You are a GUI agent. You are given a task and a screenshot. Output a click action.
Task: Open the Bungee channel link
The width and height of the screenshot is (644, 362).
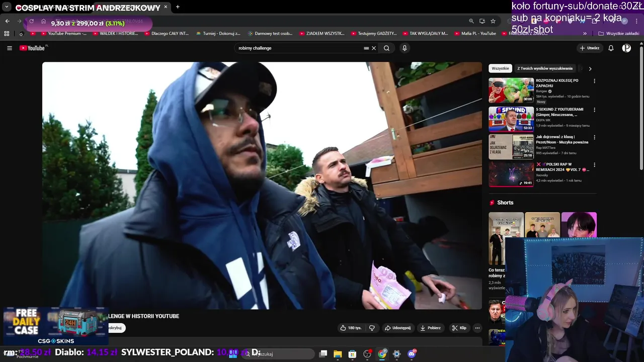coord(541,91)
